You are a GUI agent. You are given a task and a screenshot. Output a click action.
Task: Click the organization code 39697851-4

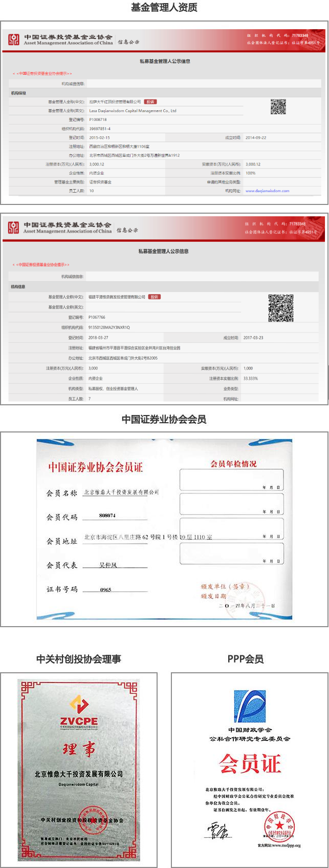click(100, 129)
